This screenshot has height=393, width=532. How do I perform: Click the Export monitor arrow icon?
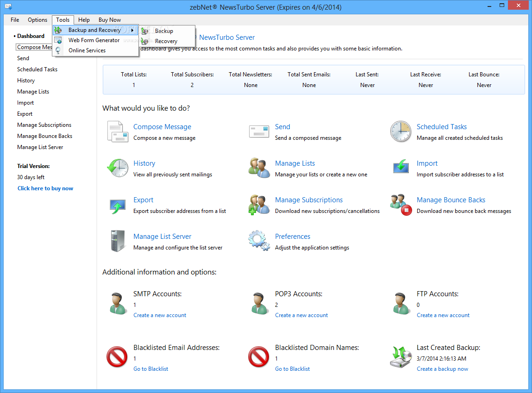pyautogui.click(x=118, y=206)
